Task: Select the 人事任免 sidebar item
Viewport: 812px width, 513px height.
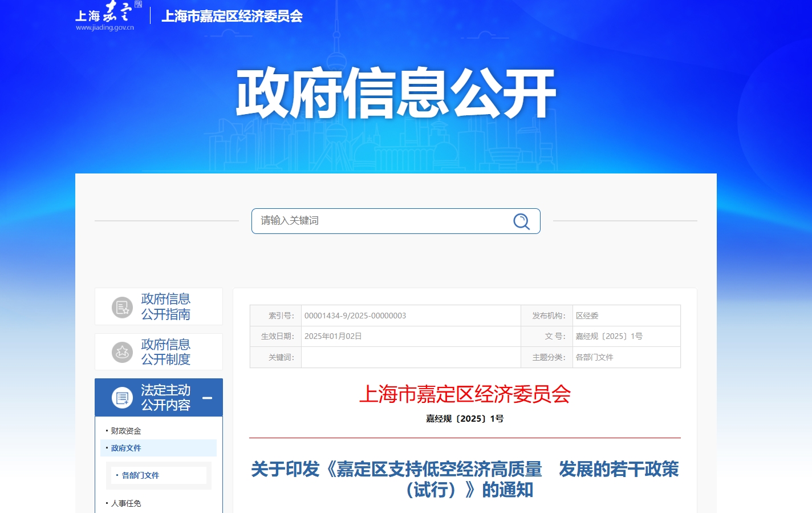Action: coord(125,503)
